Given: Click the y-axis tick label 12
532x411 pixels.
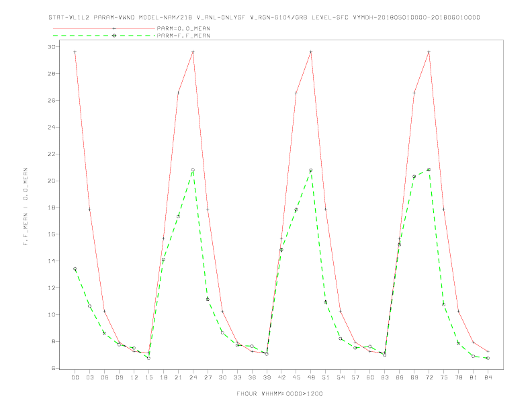Looking at the screenshot, I should pos(52,288).
